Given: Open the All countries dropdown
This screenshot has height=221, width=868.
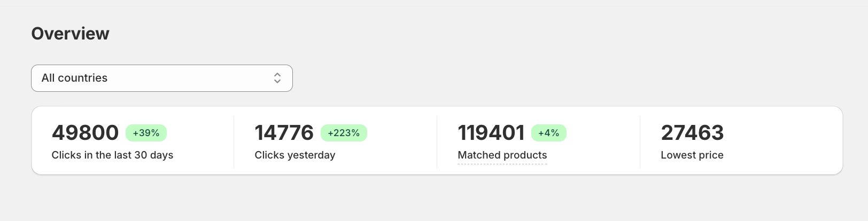Looking at the screenshot, I should (x=161, y=78).
